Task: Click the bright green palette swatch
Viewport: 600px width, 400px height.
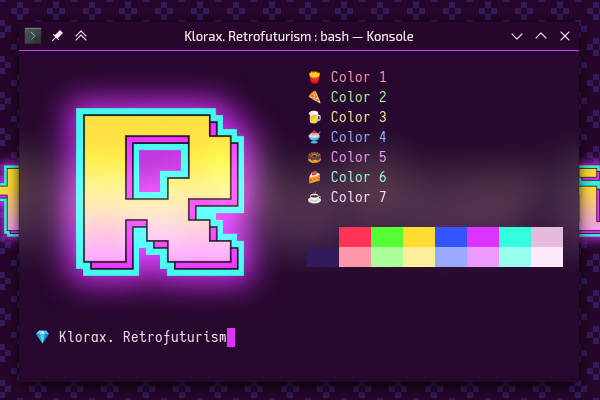Action: click(387, 237)
